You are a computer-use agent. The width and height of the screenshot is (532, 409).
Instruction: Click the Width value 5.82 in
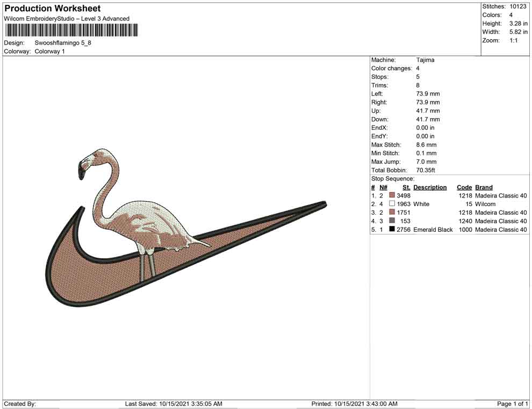click(x=518, y=32)
